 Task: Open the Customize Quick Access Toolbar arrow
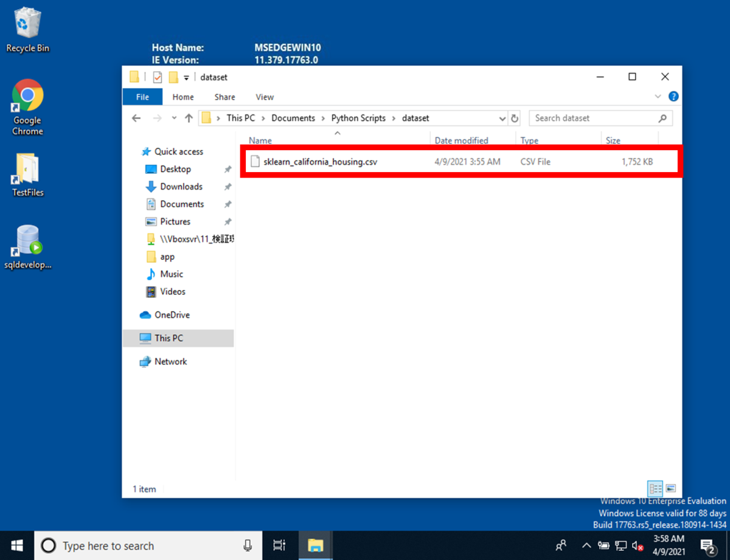pyautogui.click(x=187, y=78)
